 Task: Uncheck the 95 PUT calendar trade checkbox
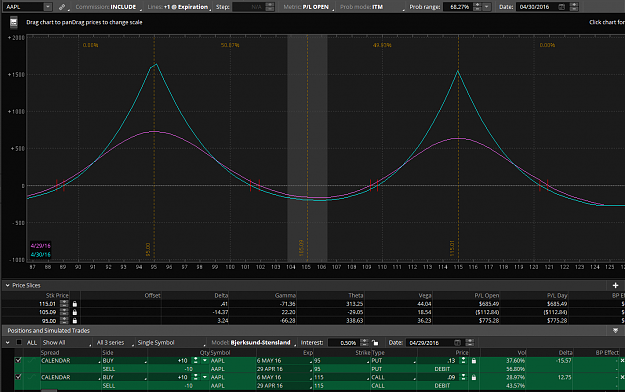tap(18, 360)
